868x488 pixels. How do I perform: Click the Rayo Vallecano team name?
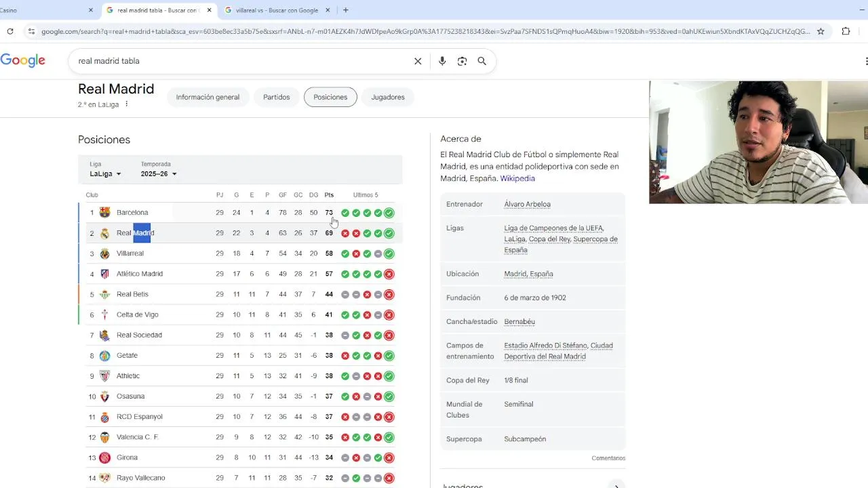click(140, 478)
